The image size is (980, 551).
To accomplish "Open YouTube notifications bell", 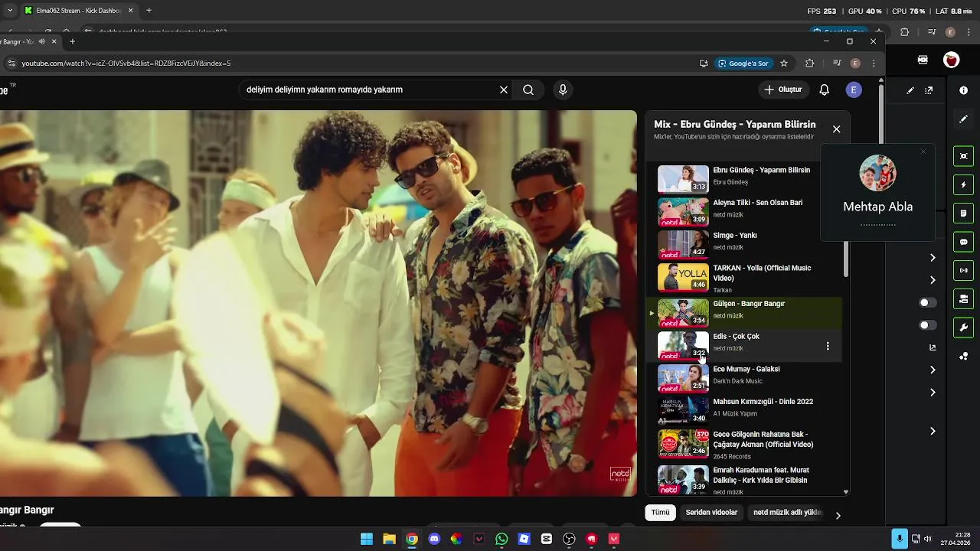I will [824, 90].
